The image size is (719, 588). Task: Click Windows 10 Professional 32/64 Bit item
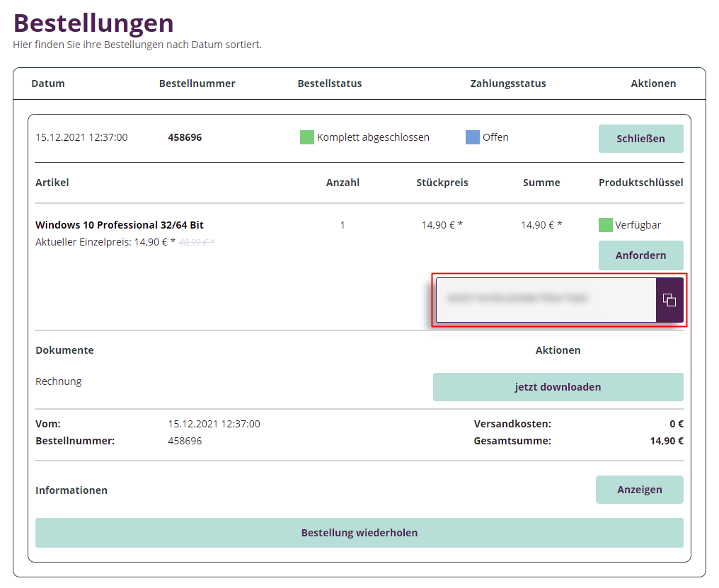119,225
